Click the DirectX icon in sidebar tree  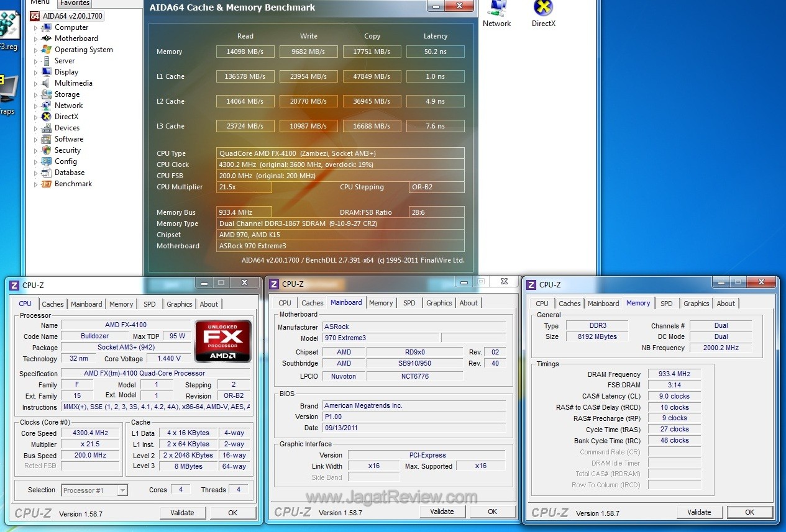(x=46, y=117)
